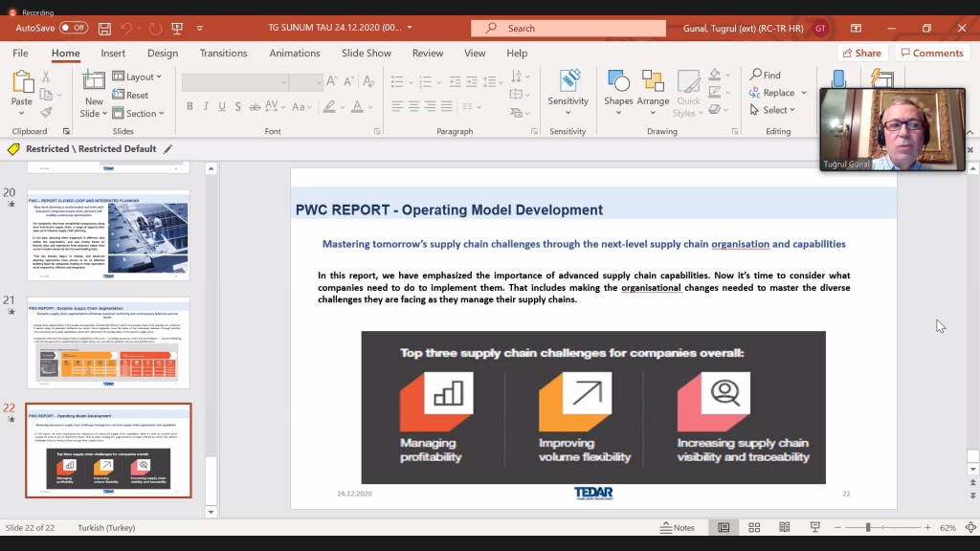Open the Sensitivity label icon
980x551 pixels.
pyautogui.click(x=568, y=82)
